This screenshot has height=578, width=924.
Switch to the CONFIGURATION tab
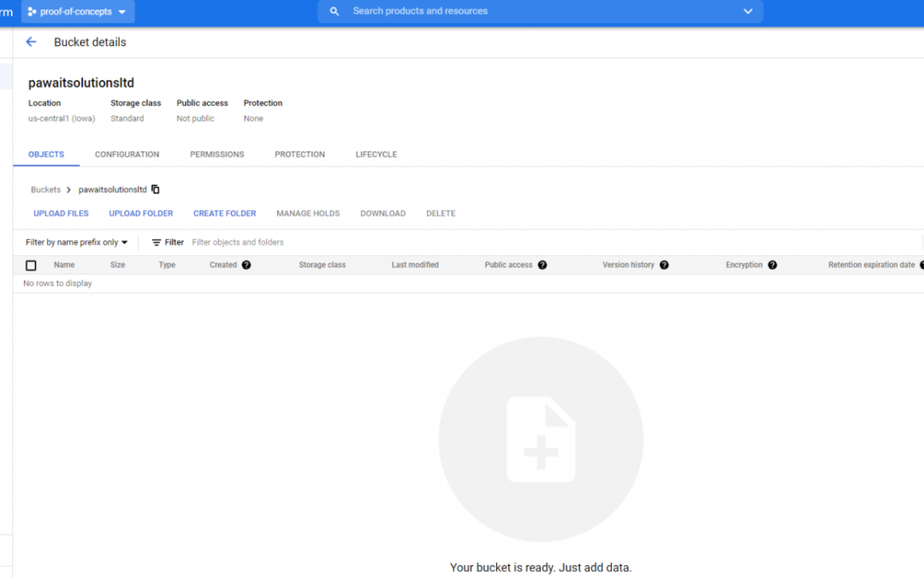click(127, 154)
